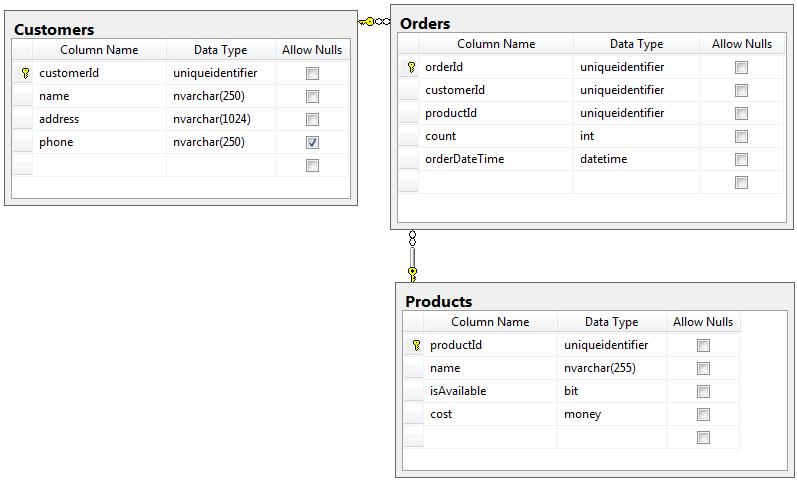Toggle Allow Nulls for Orders orderId

(741, 67)
